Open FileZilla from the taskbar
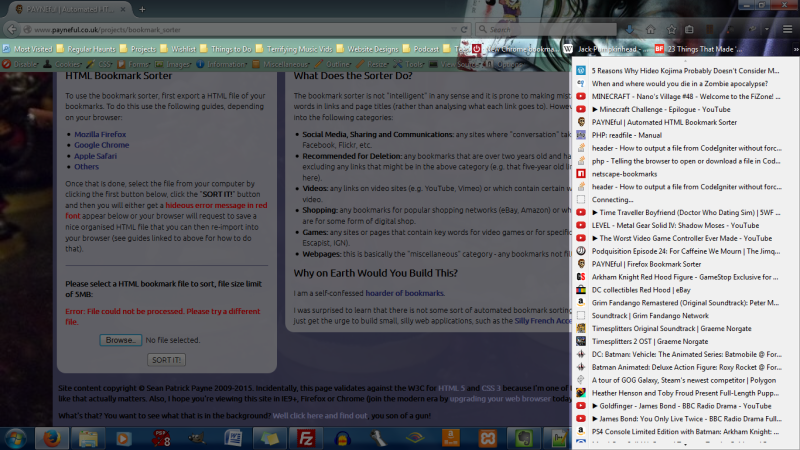The width and height of the screenshot is (800, 450). click(x=306, y=438)
